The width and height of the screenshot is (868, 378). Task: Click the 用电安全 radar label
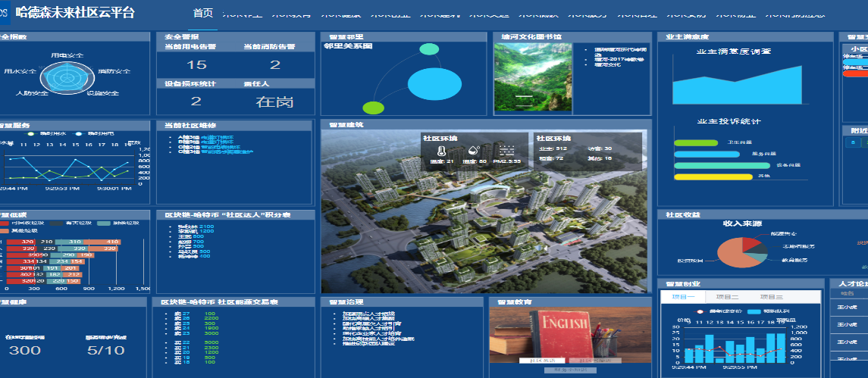pos(67,56)
